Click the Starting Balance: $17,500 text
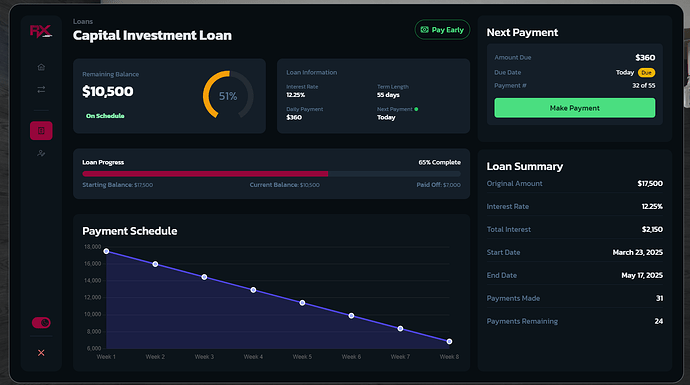 (117, 185)
